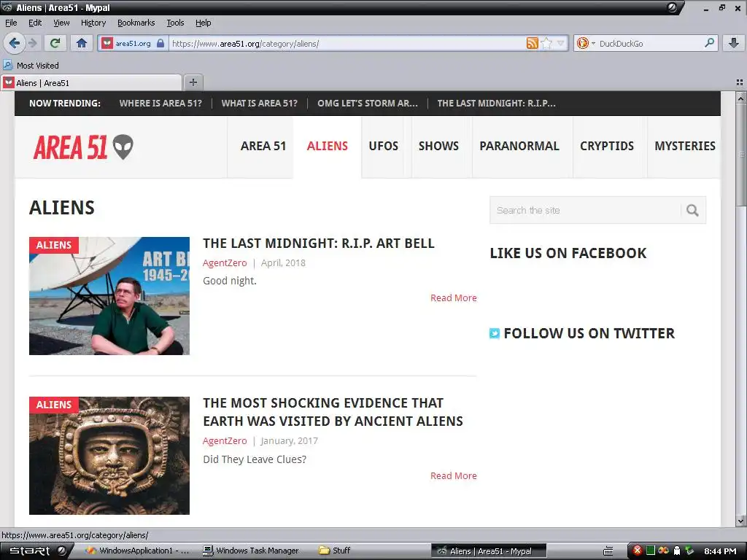The image size is (747, 560).
Task: Click the AREA 51 alien head logo
Action: coord(83,147)
